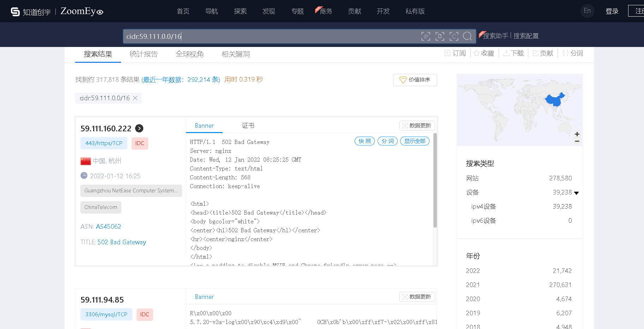This screenshot has width=644, height=329.
Task: Click the 数据更新 button on first result
Action: pos(417,126)
